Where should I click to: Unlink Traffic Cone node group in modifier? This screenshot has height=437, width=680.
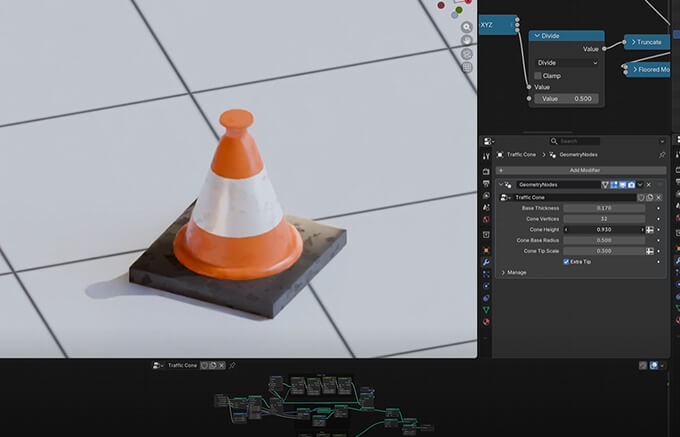[x=660, y=197]
